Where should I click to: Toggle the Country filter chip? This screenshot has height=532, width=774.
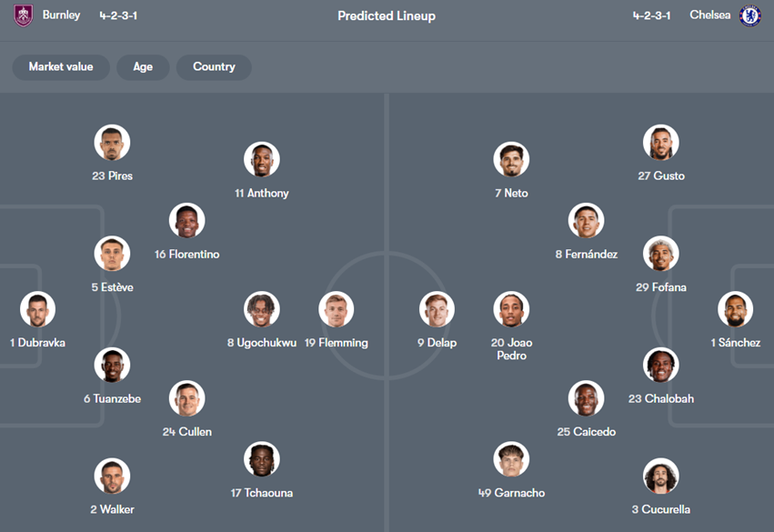(x=214, y=67)
